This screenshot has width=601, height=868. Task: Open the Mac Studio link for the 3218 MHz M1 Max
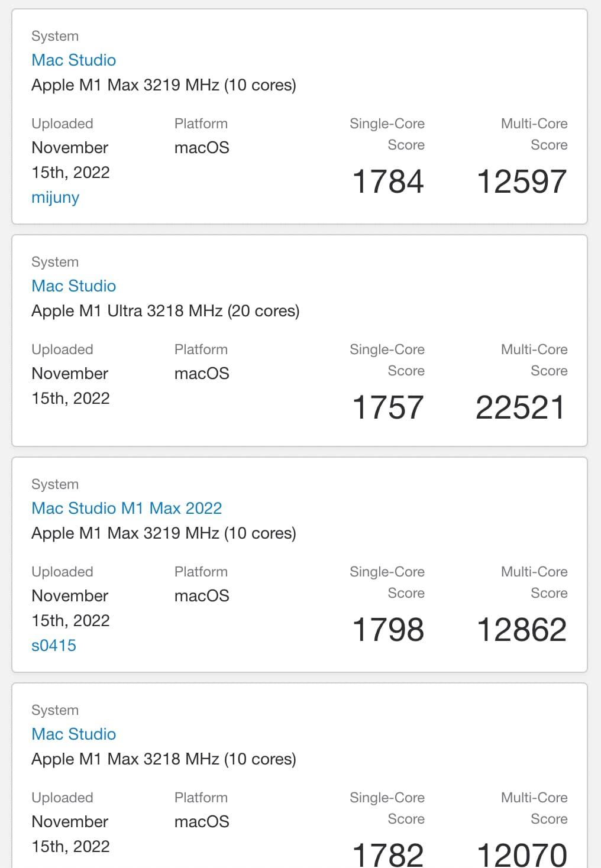click(73, 734)
